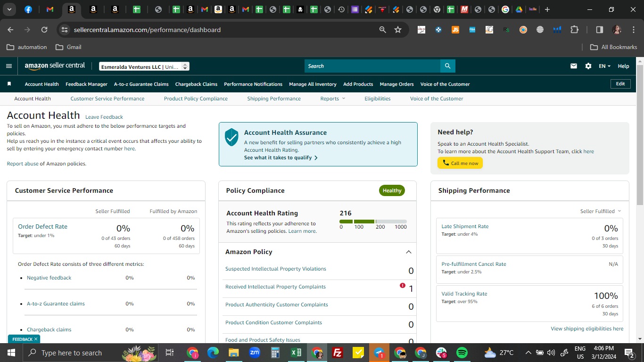This screenshot has height=362, width=644.
Task: Open the Seller Central hamburger menu
Action: click(9, 66)
